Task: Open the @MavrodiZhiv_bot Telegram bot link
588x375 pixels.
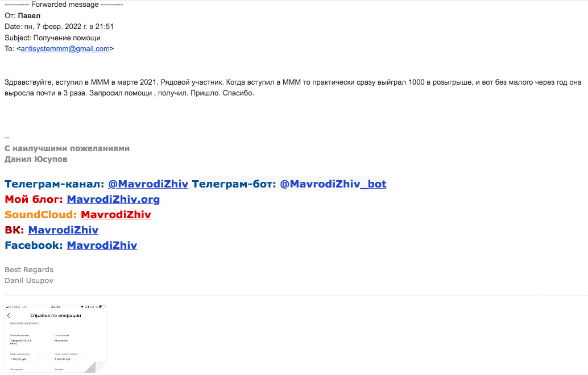Action: [x=333, y=184]
